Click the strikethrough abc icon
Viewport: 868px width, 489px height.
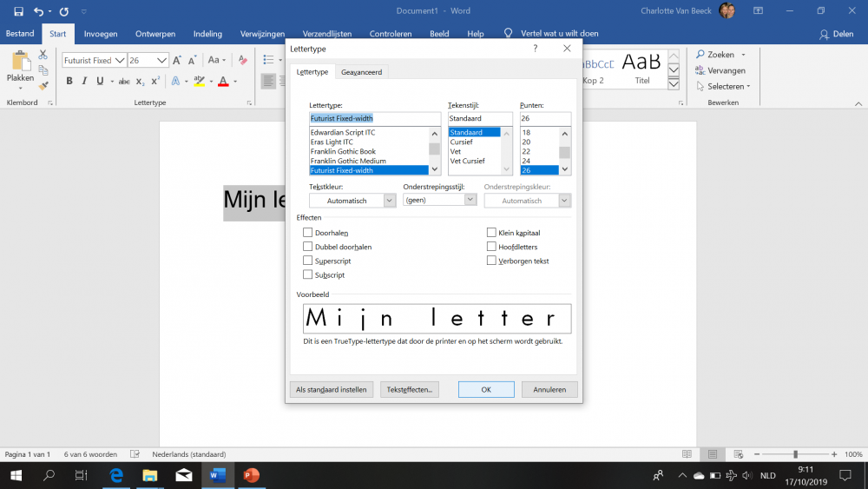(x=124, y=82)
